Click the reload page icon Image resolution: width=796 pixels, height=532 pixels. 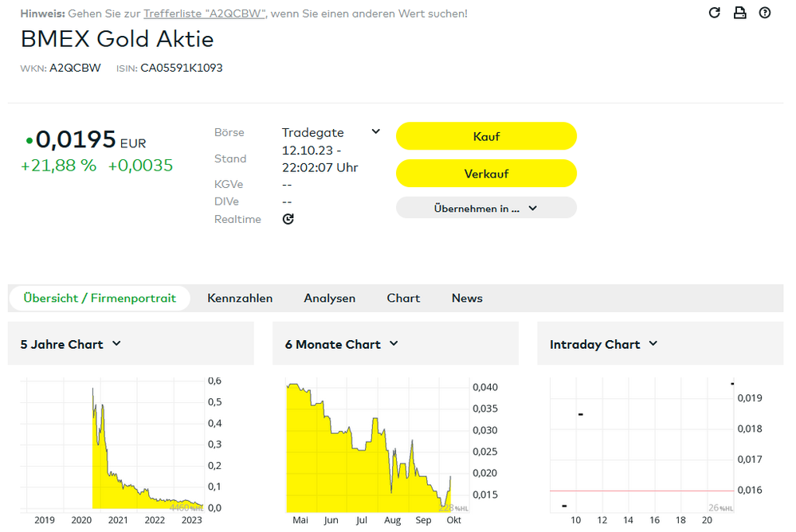tap(715, 13)
